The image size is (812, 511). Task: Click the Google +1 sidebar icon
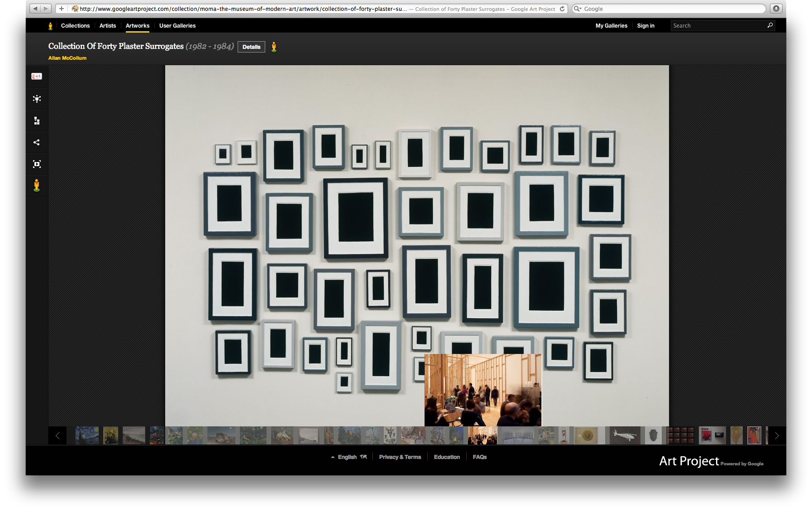tap(37, 76)
